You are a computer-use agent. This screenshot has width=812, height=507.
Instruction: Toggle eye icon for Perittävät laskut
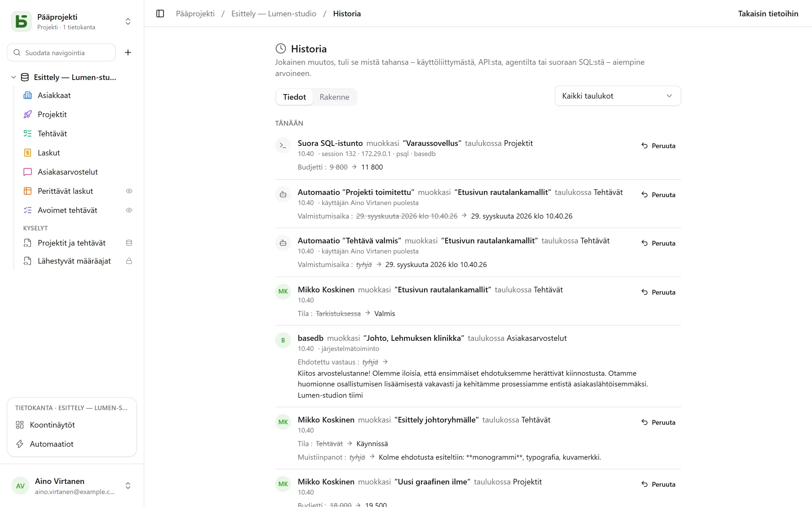tap(129, 191)
